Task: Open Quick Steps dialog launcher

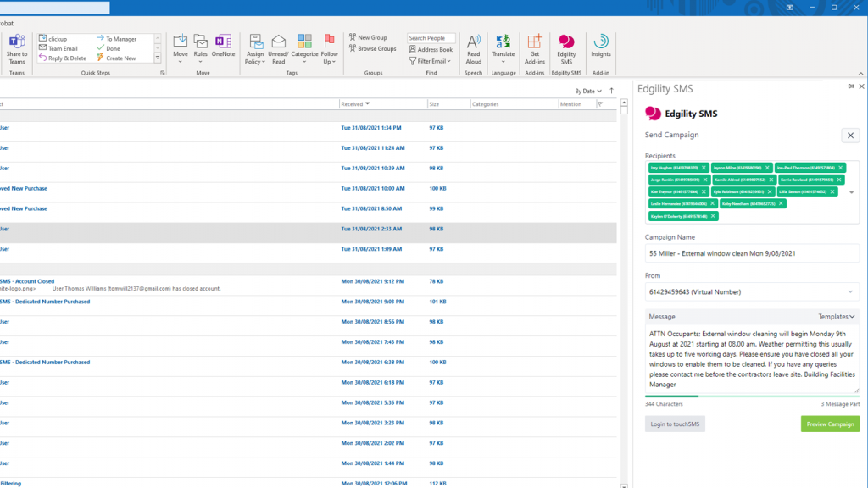Action: pyautogui.click(x=162, y=73)
